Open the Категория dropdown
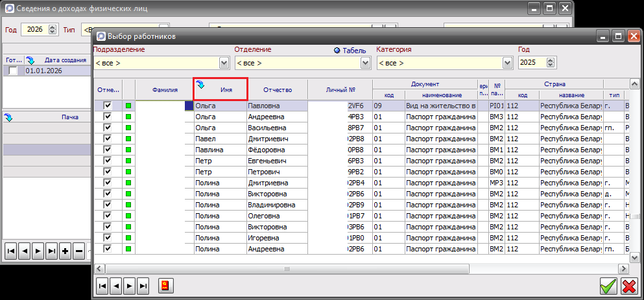The image size is (644, 300). pos(507,63)
